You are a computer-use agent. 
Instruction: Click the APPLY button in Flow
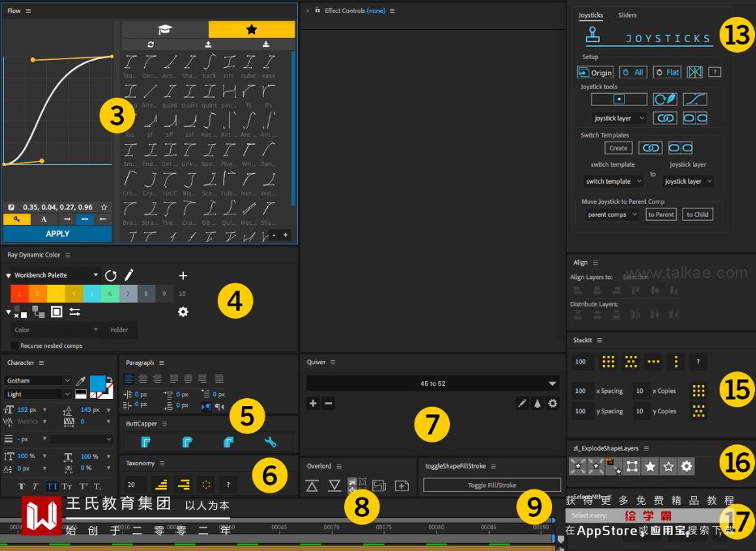click(x=57, y=234)
